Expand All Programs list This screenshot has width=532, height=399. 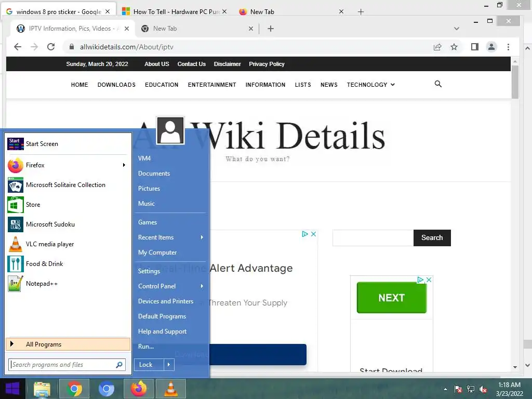click(68, 344)
